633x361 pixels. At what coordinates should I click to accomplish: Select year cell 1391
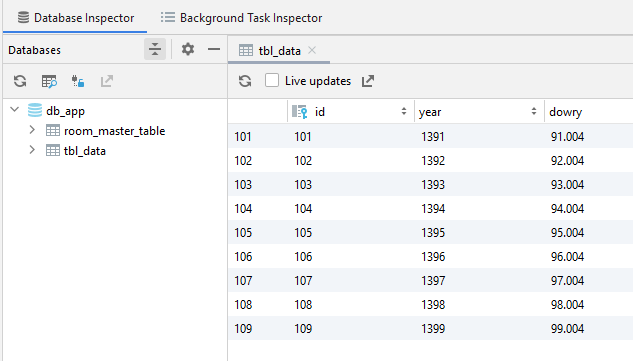pos(479,136)
